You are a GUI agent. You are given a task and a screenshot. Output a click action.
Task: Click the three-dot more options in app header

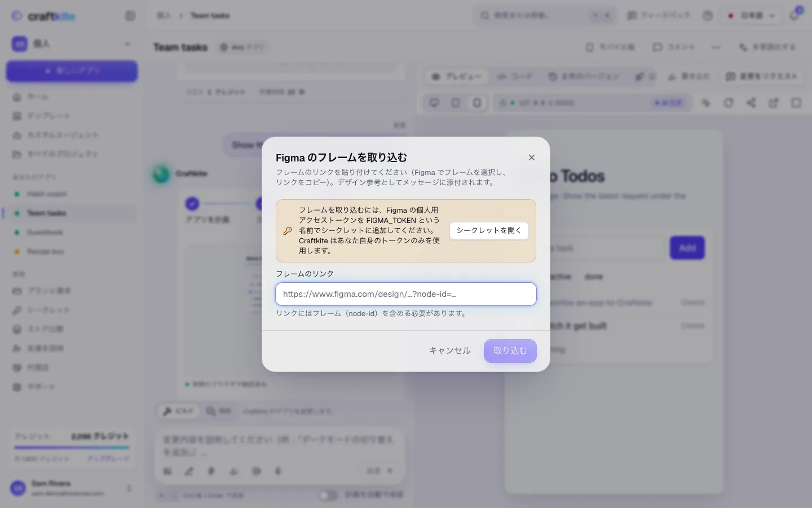point(716,47)
